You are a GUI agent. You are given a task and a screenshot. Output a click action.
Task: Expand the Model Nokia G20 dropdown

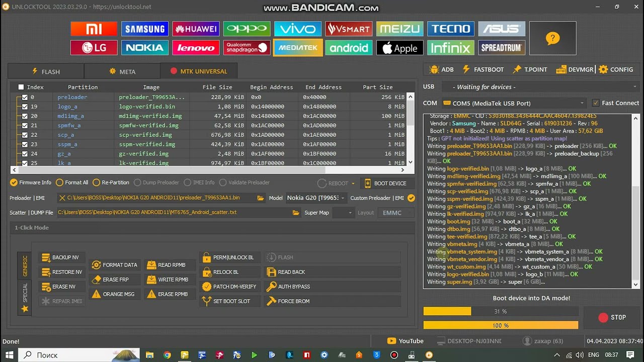click(x=316, y=198)
